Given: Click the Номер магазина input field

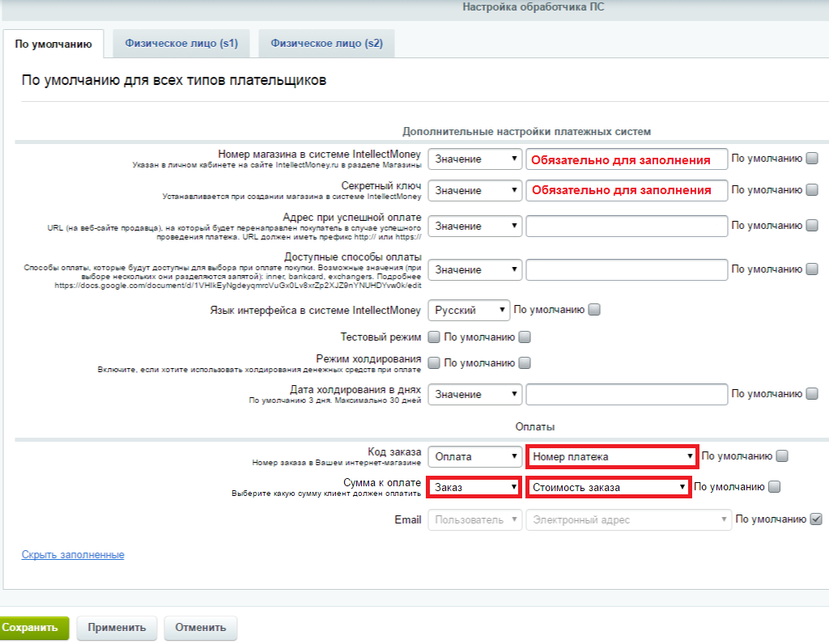Looking at the screenshot, I should tap(626, 159).
